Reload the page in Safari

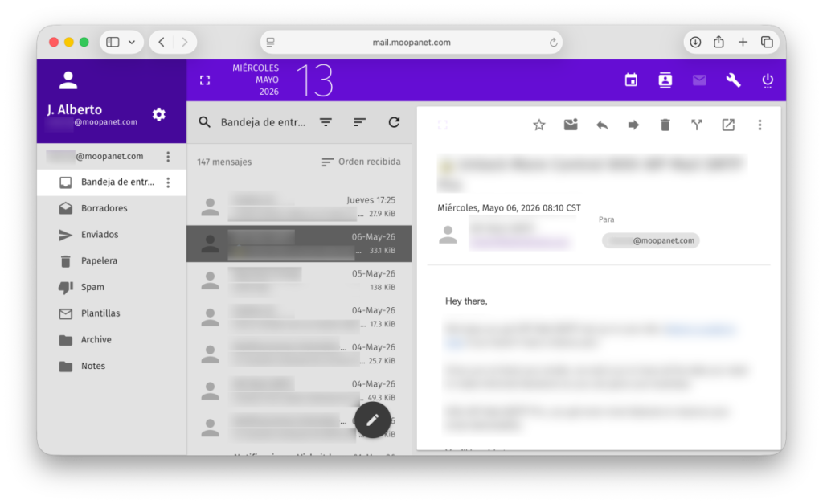[x=553, y=43]
